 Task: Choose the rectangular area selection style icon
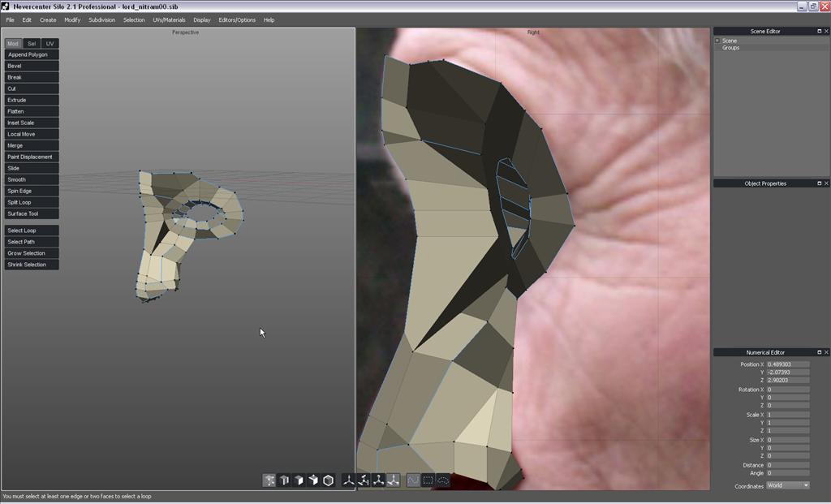(428, 480)
